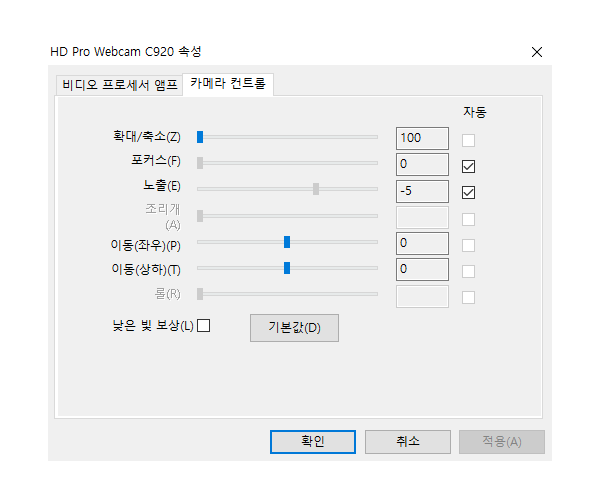The width and height of the screenshot is (600, 501).
Task: Click the 확대/축소(Z) slider thumb
Action: (x=200, y=137)
